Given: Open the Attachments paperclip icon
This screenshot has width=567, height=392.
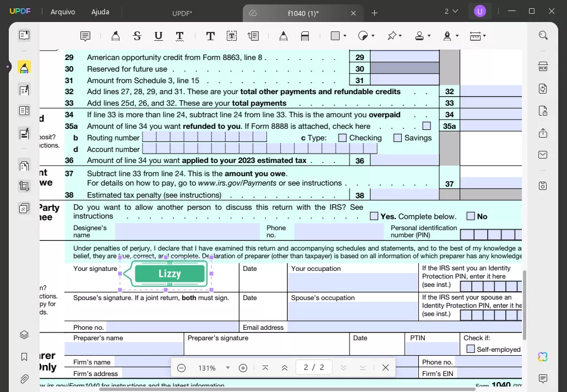Looking at the screenshot, I should [x=24, y=379].
